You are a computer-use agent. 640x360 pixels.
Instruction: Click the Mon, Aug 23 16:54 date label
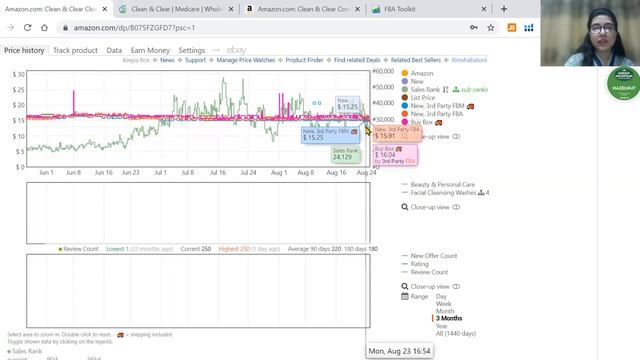click(x=399, y=351)
